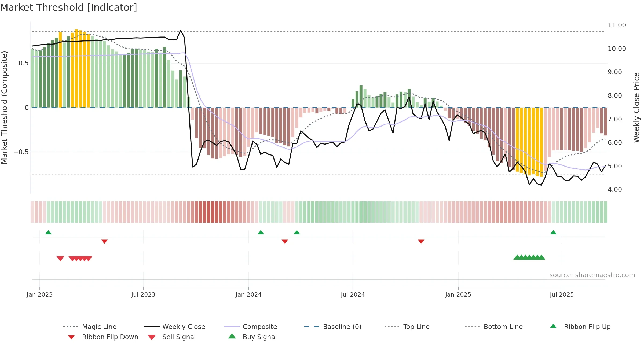Click the Market Threshold [Indicator] chart title
Viewport: 644px width, 362px height.
(x=69, y=8)
